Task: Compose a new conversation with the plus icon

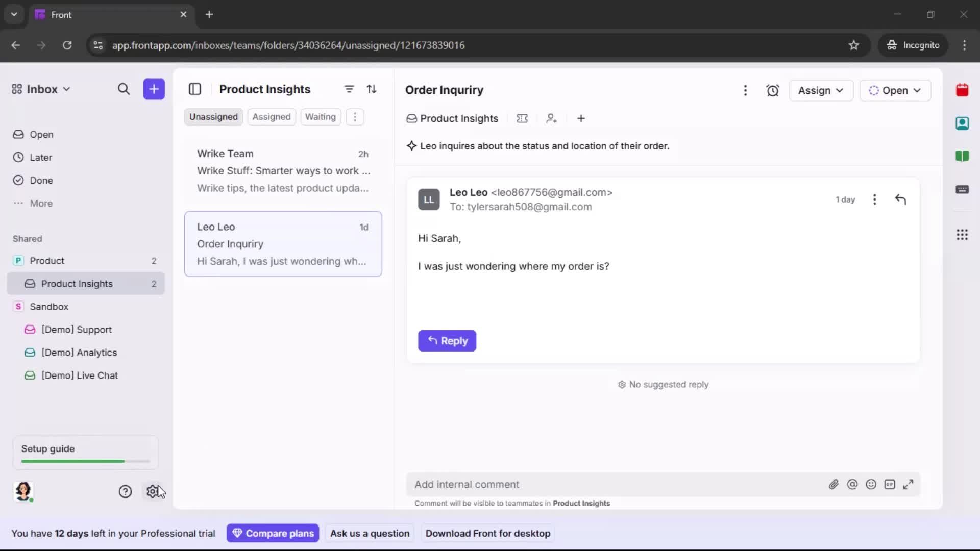Action: pyautogui.click(x=154, y=89)
